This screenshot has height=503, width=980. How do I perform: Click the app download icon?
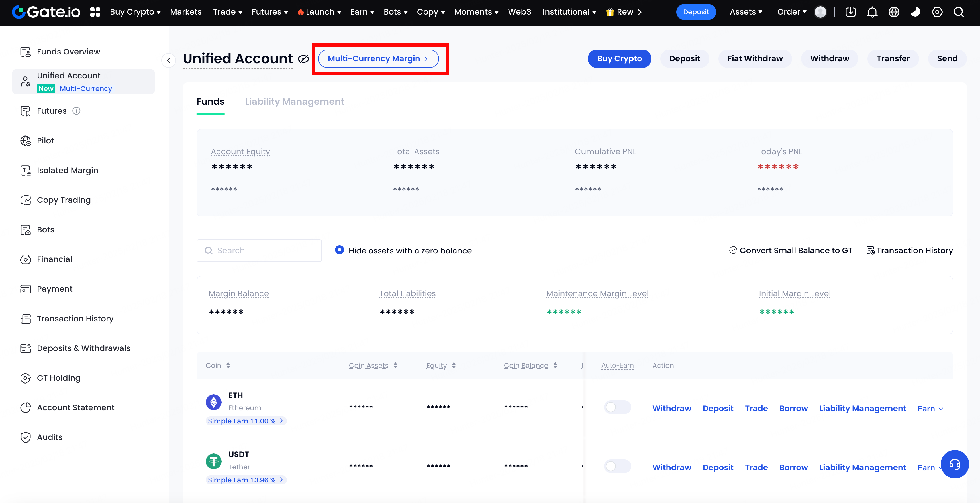[850, 12]
